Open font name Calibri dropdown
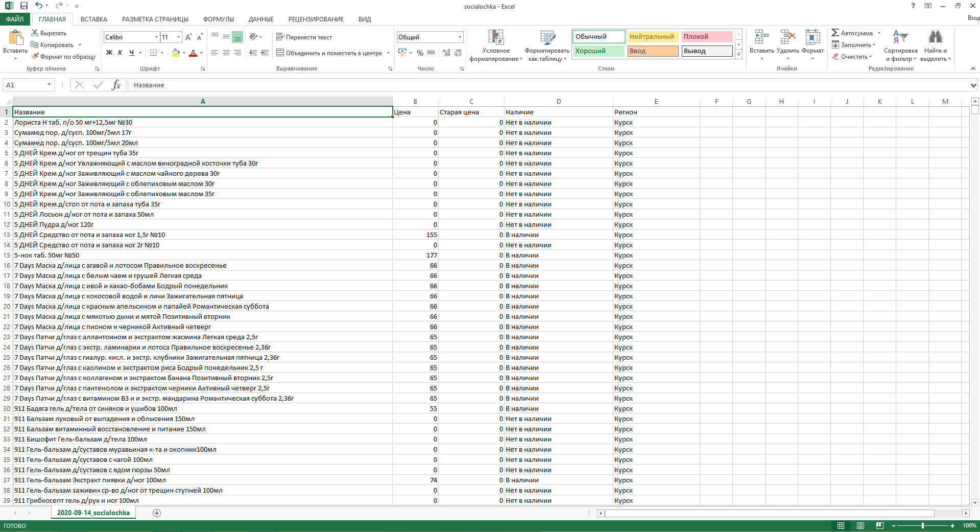Image resolution: width=980 pixels, height=532 pixels. pos(156,37)
